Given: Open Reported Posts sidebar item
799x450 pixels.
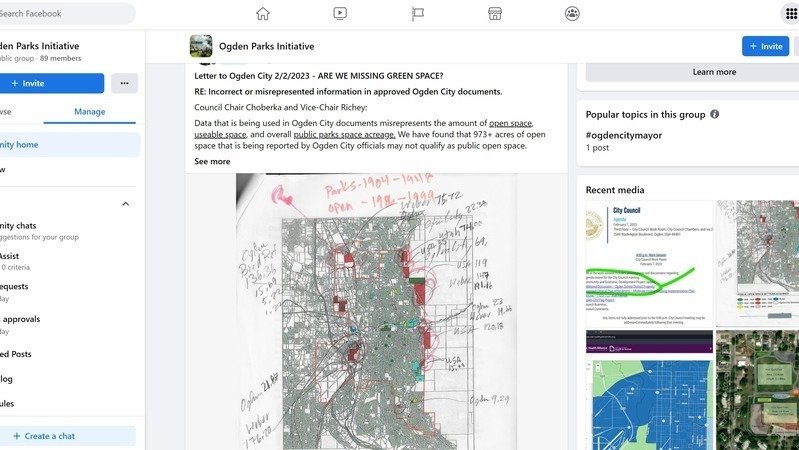Looking at the screenshot, I should tap(69, 354).
